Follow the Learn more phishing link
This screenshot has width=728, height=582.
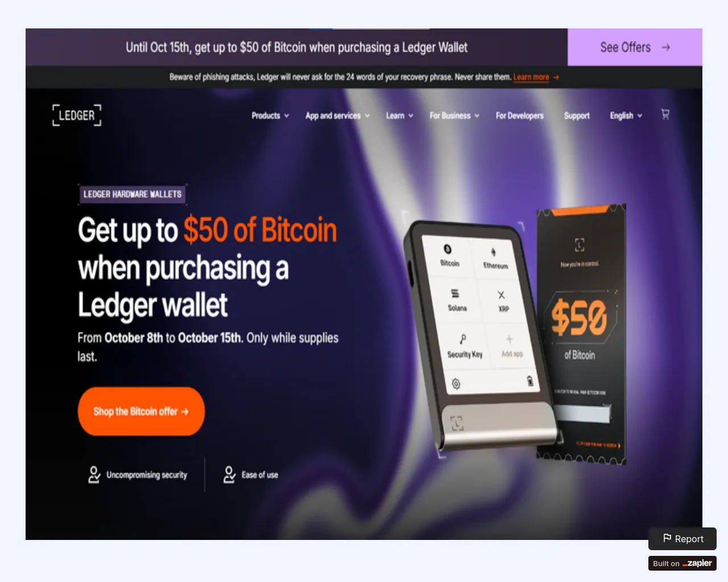point(531,77)
